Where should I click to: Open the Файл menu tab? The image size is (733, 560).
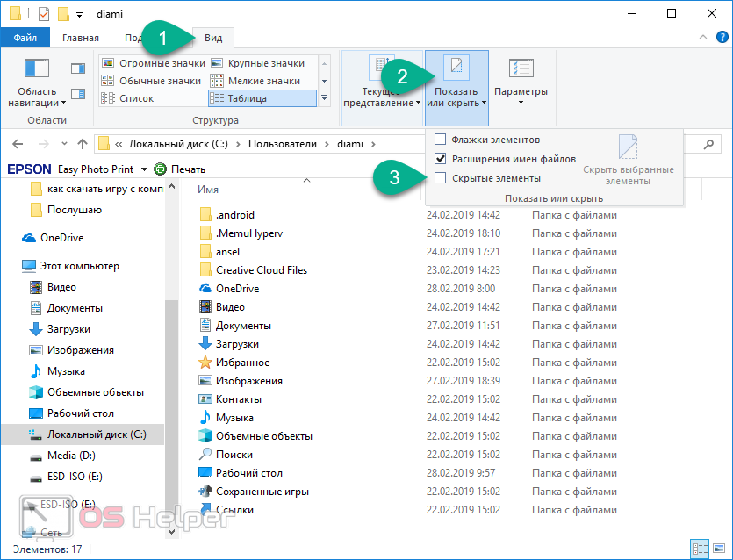click(25, 38)
